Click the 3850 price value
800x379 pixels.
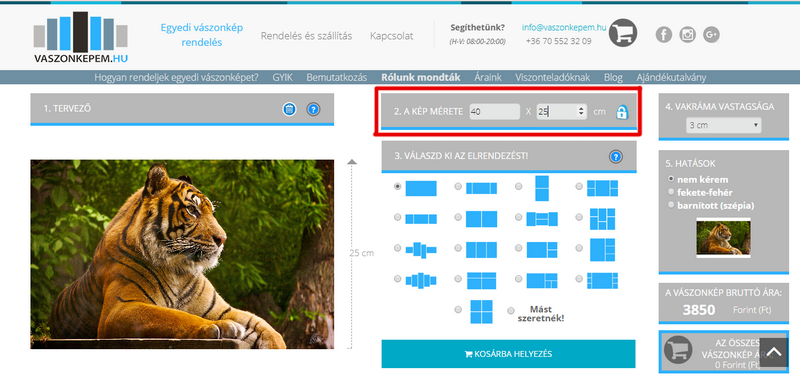pyautogui.click(x=699, y=310)
